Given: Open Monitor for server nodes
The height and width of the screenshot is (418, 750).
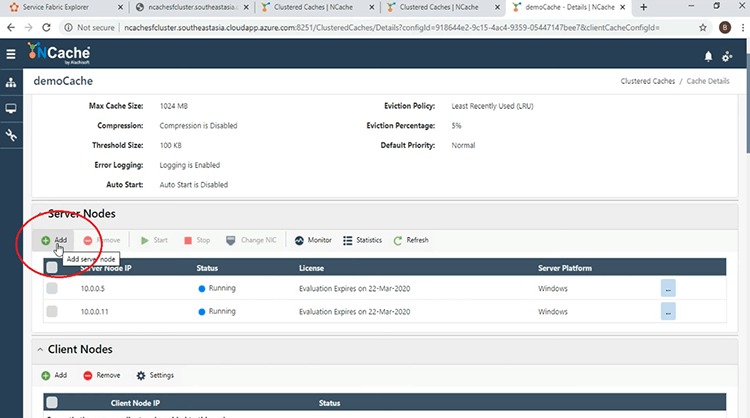Looking at the screenshot, I should 313,240.
